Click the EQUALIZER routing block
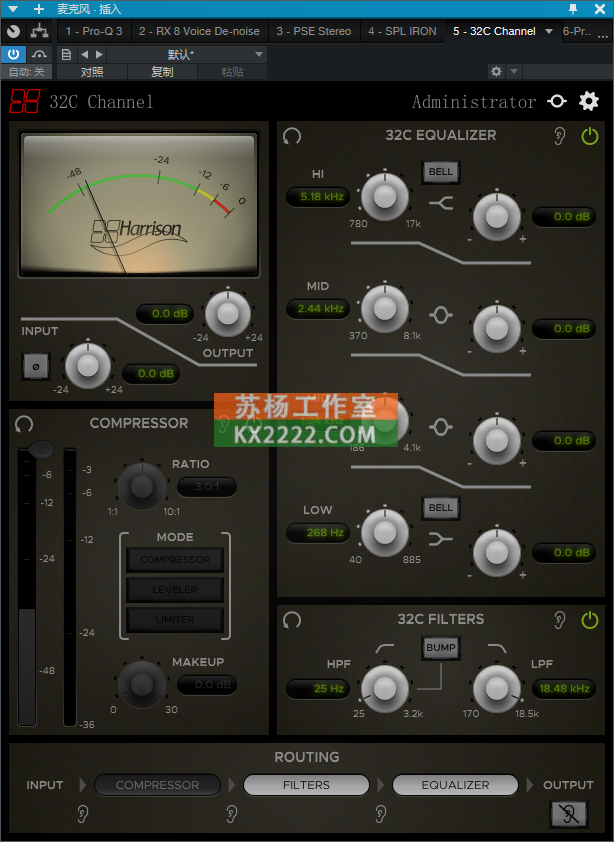The image size is (614, 842). [x=455, y=785]
